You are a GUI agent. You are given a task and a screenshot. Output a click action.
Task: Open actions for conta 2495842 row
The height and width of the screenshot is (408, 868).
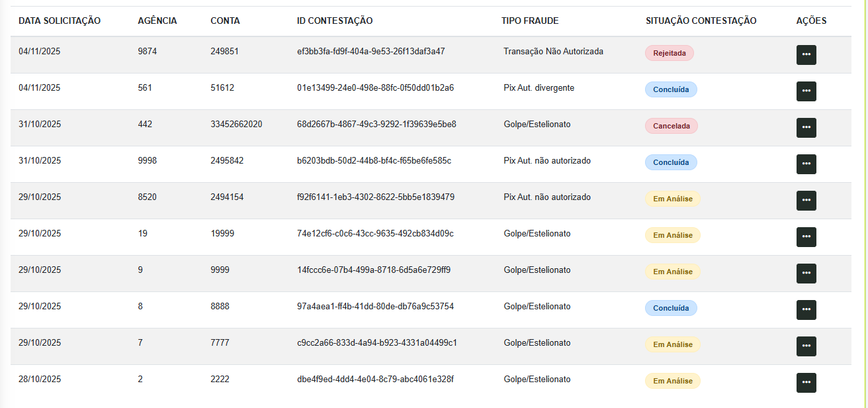pyautogui.click(x=806, y=164)
